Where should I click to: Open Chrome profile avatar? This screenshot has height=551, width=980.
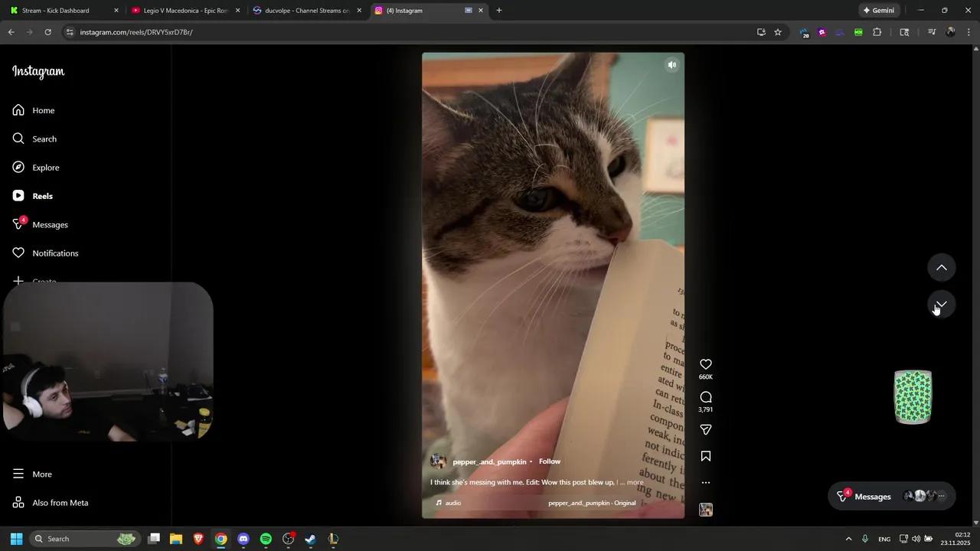(x=951, y=32)
